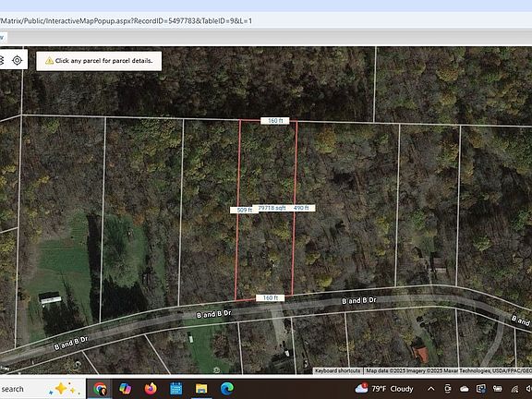Open the map layers icon
The width and height of the screenshot is (532, 399).
pos(2,60)
